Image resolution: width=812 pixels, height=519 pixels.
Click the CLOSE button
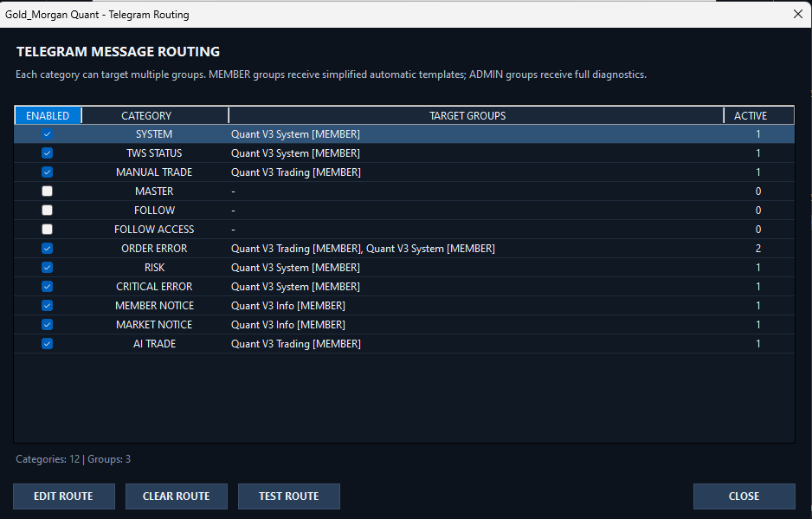744,496
